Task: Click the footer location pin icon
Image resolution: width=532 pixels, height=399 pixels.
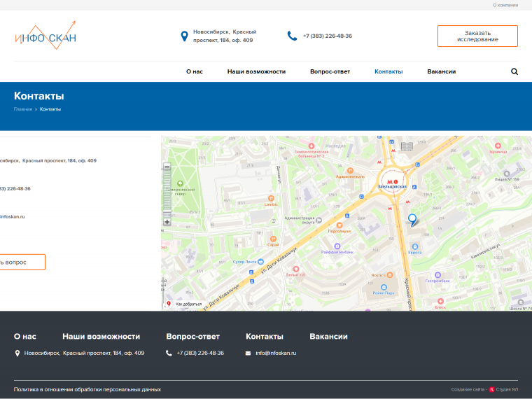Action: click(x=17, y=353)
